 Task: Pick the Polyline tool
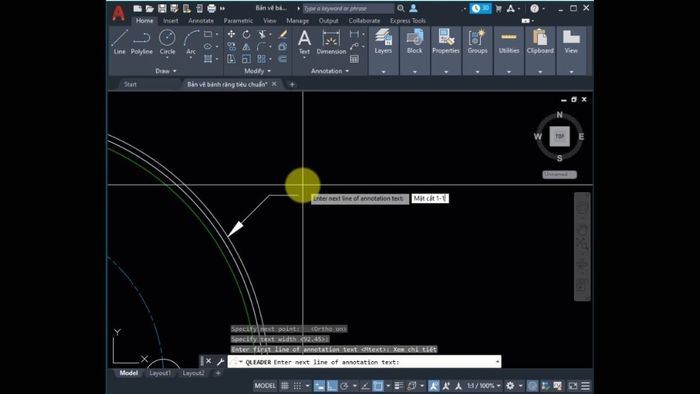(x=142, y=42)
